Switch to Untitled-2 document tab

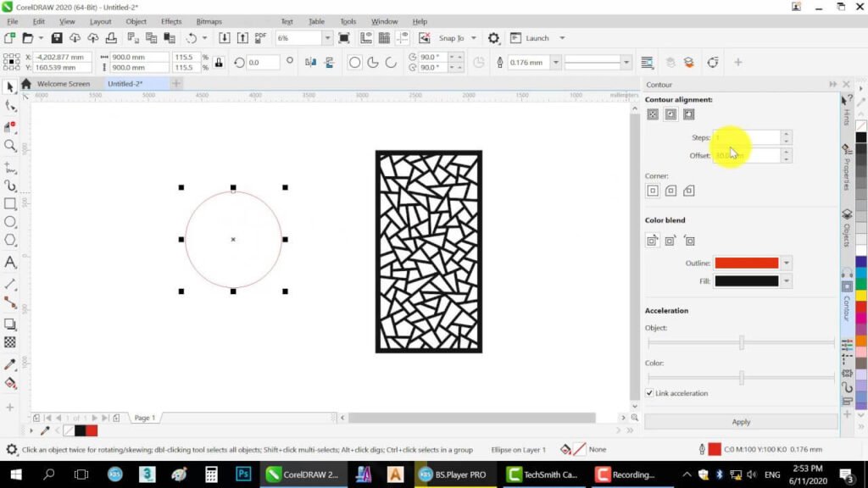[125, 84]
